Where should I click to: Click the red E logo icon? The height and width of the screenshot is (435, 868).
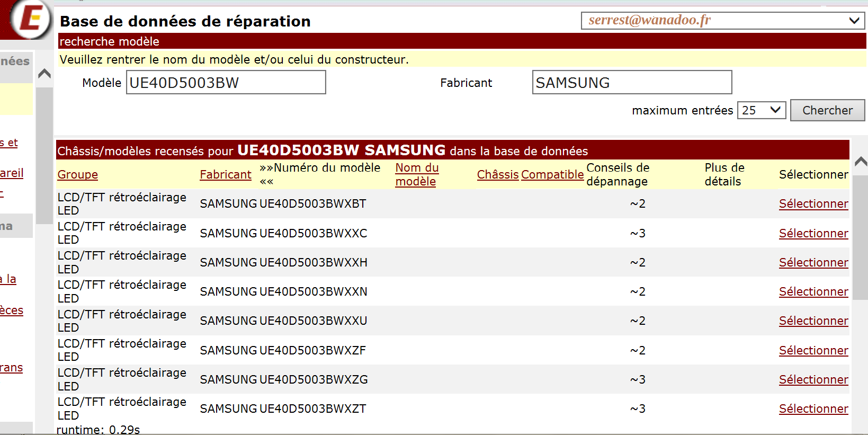pos(30,19)
